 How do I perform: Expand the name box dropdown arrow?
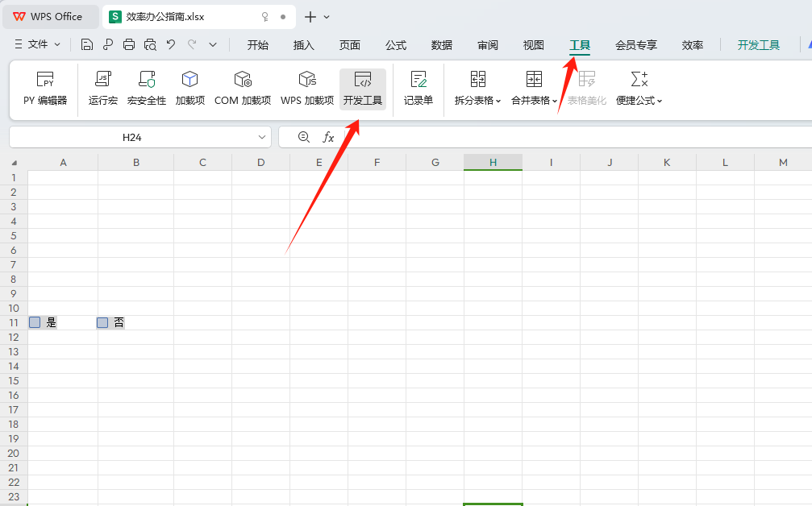click(x=261, y=137)
